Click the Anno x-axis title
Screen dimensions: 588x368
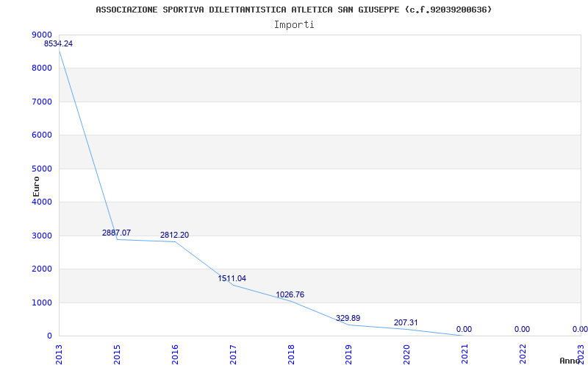tap(570, 361)
